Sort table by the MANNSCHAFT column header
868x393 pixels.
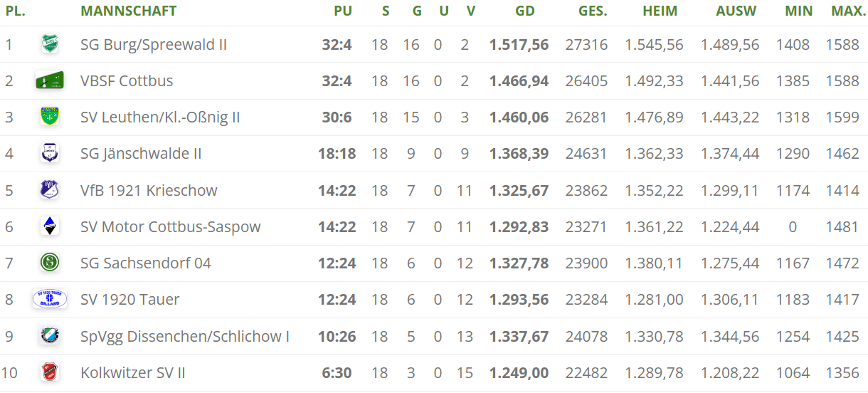coord(129,11)
